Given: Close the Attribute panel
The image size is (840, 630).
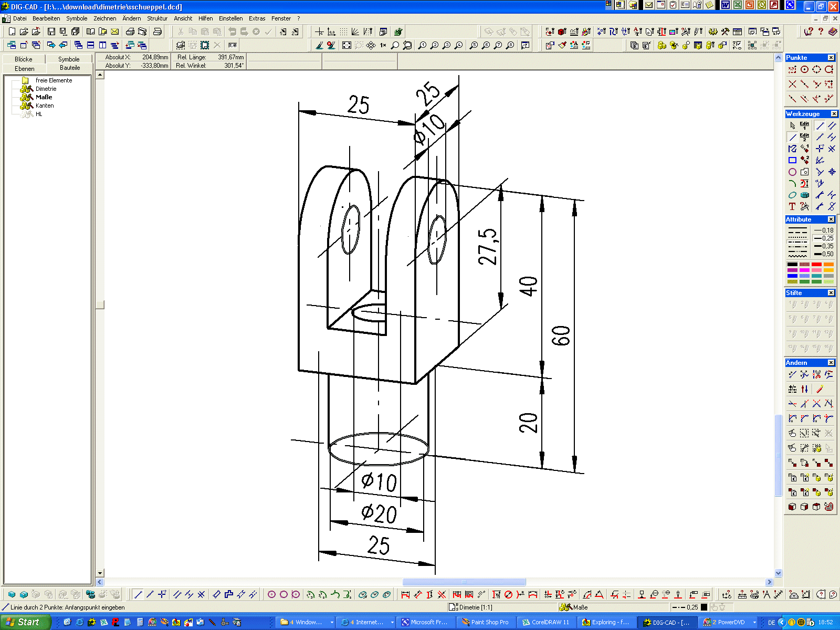Looking at the screenshot, I should coord(831,219).
